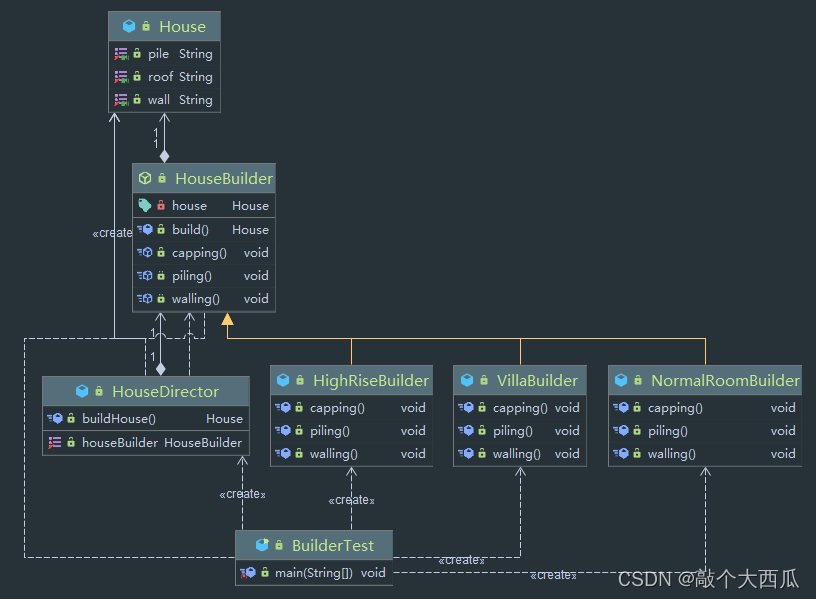This screenshot has height=599, width=816.
Task: Click capping() method name in NormalRoomBuilder
Action: click(x=675, y=408)
